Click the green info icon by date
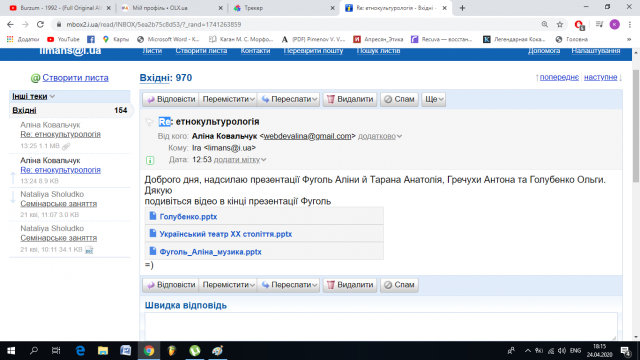 pyautogui.click(x=150, y=160)
